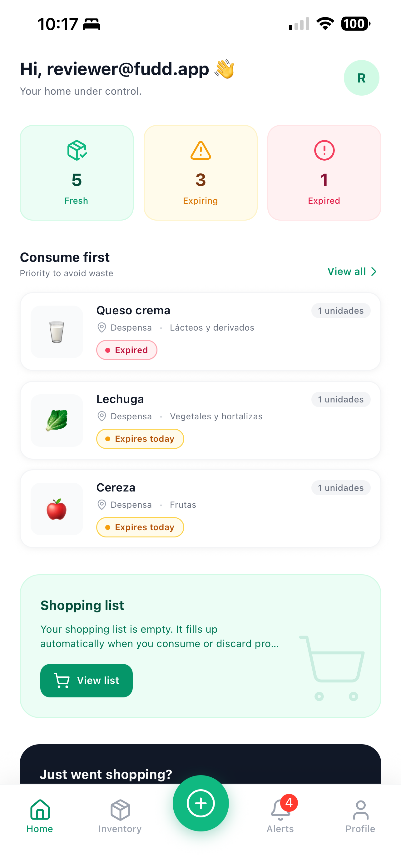
Task: Tap the milk glass thumbnail
Action: [57, 332]
